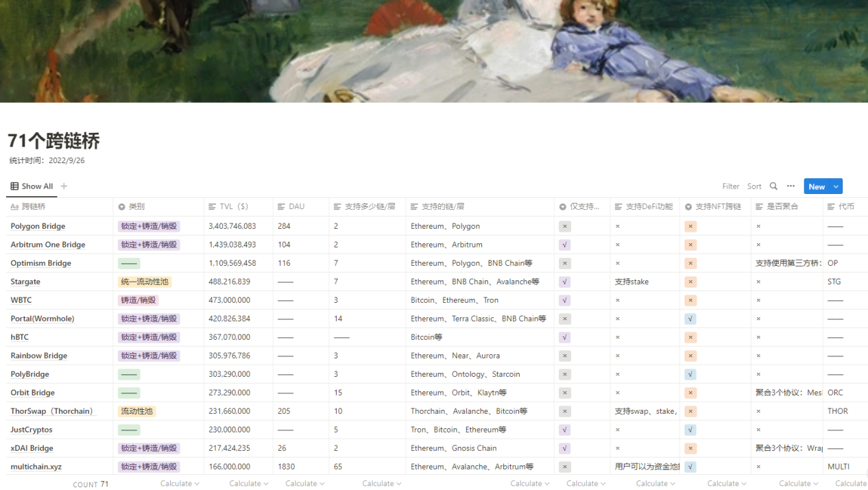Open the Polygon Bridge page
868x490 pixels.
point(38,226)
